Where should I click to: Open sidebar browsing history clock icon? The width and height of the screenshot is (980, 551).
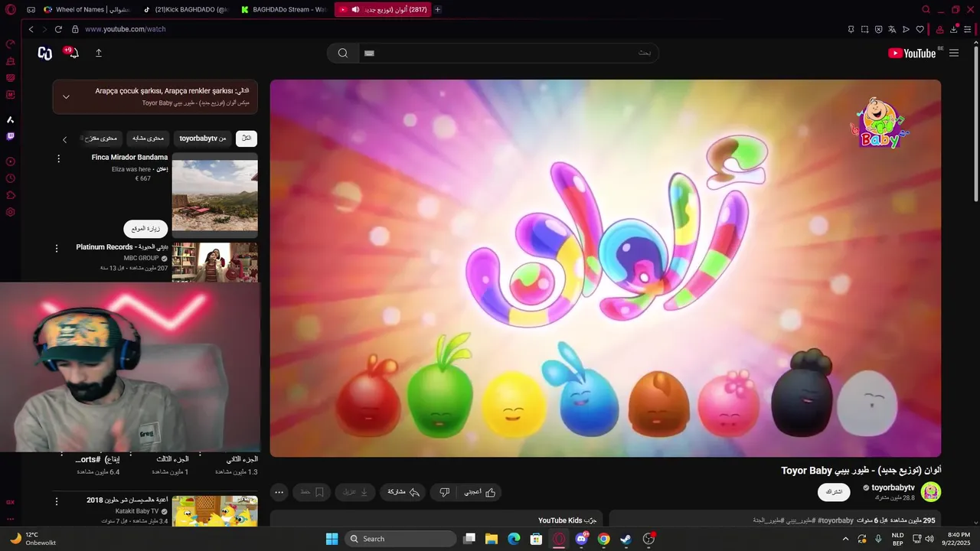coord(11,178)
